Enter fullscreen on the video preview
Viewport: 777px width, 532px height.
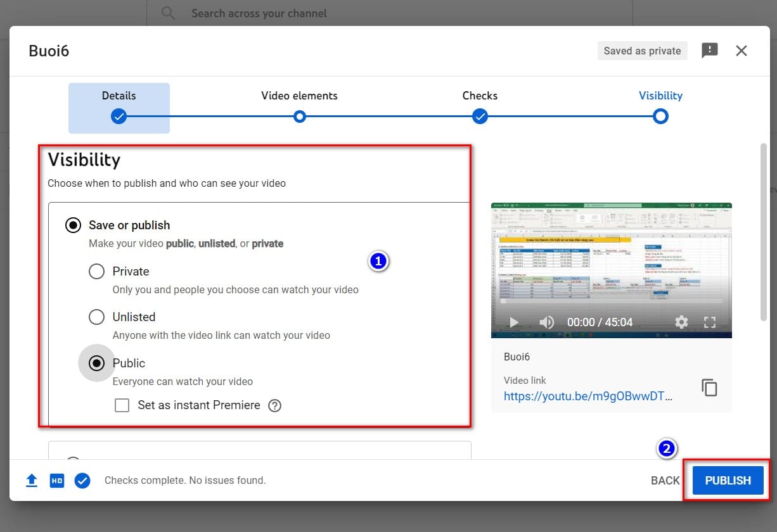tap(710, 322)
